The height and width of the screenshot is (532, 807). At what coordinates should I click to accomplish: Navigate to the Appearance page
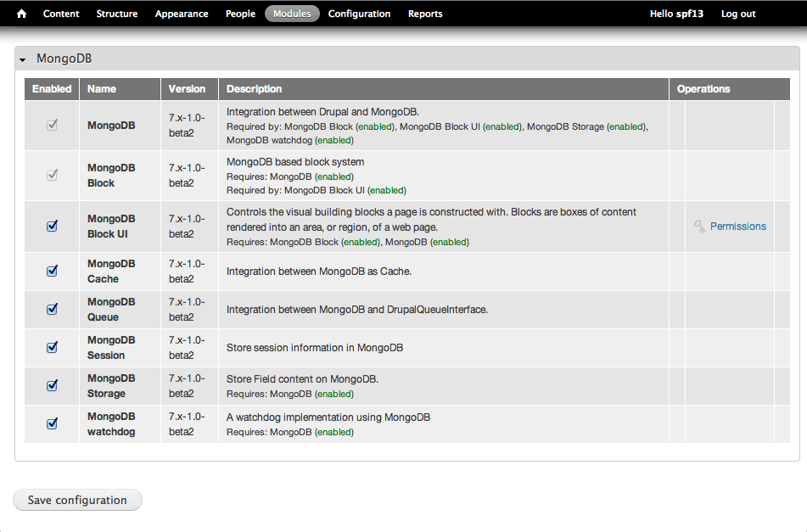point(181,14)
